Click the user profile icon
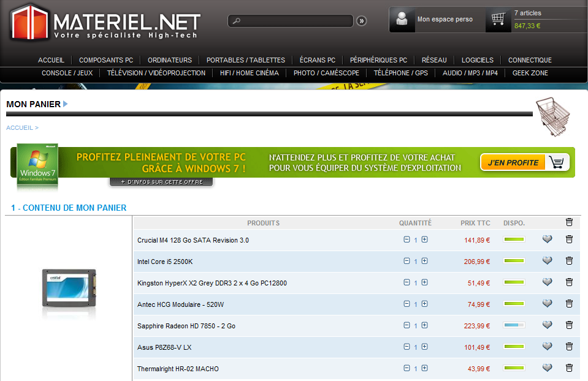Viewport: 588px width, 381px height. point(402,20)
